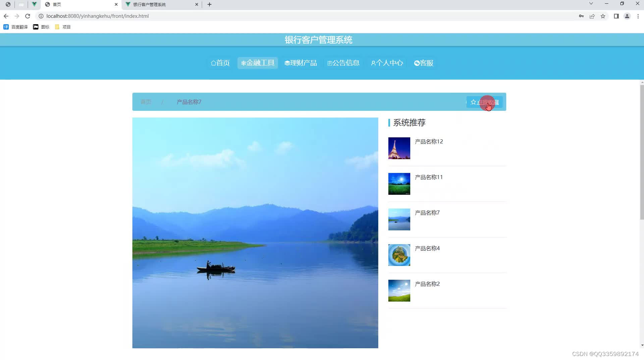Open Chrome three-dot menu
644x360 pixels.
click(638, 16)
